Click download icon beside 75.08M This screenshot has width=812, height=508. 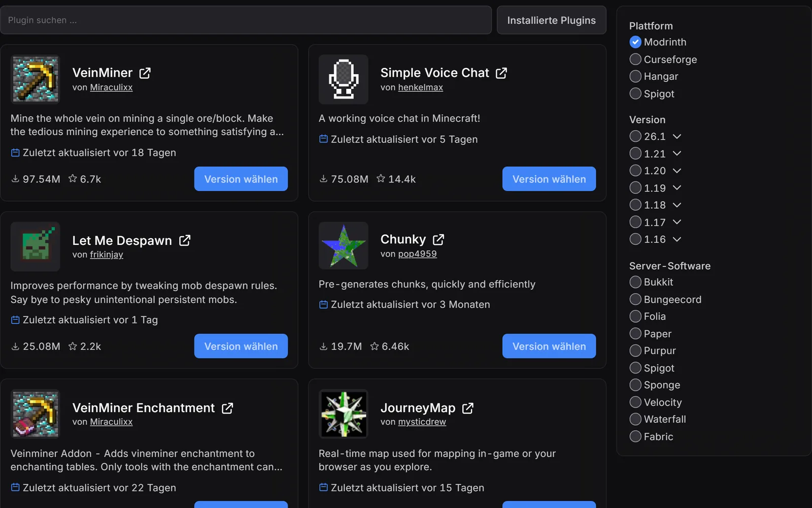click(x=323, y=179)
